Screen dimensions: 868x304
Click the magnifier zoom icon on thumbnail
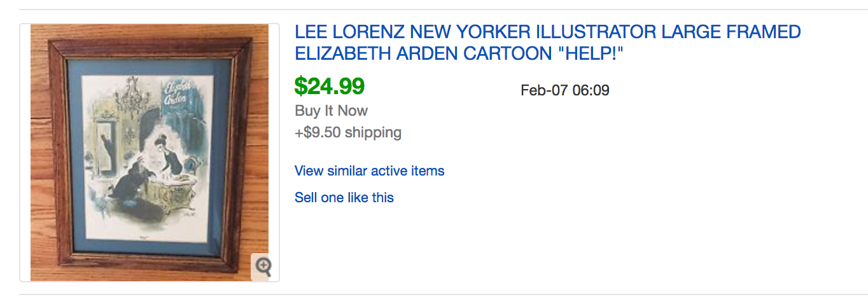(x=263, y=266)
